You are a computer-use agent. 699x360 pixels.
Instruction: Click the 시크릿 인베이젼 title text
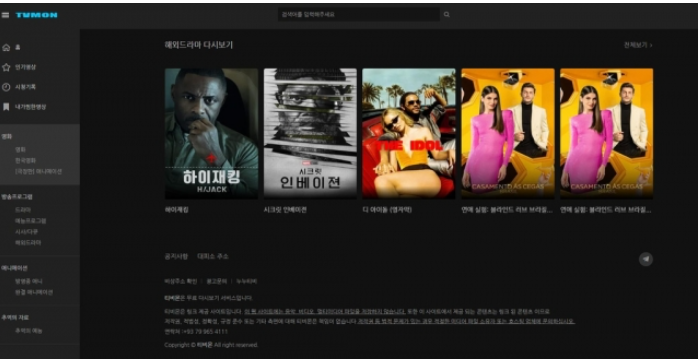285,210
